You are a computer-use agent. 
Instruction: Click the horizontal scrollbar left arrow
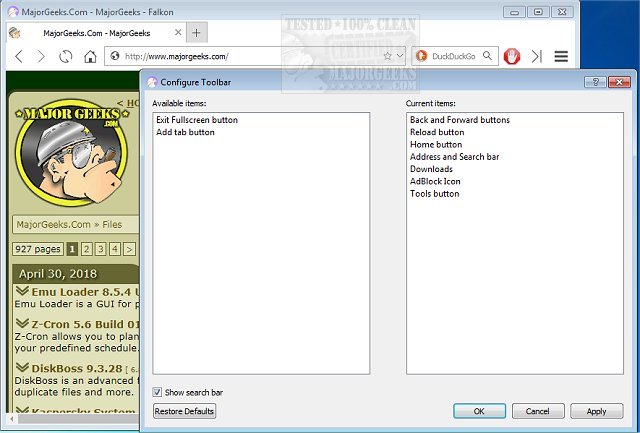12,419
